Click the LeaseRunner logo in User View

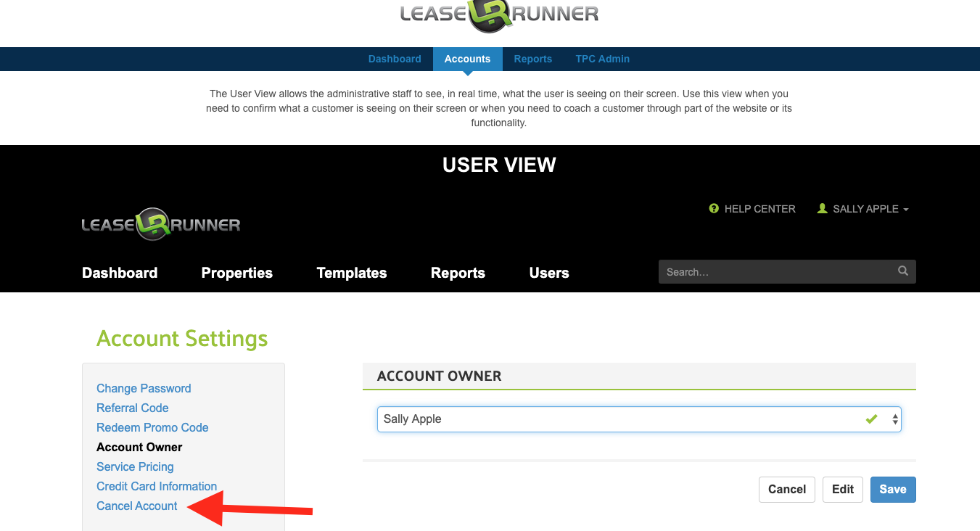coord(161,224)
